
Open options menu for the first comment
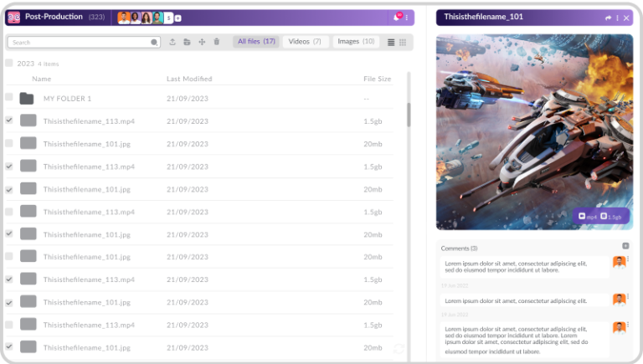coord(628,261)
